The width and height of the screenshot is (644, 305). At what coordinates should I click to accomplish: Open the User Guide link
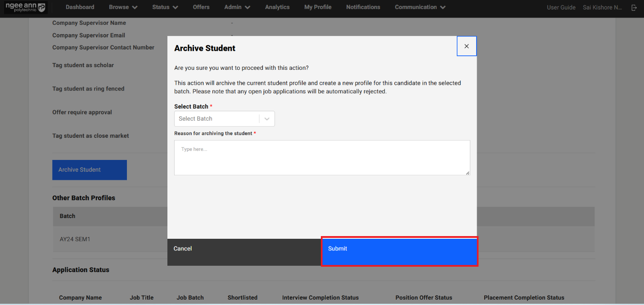point(561,8)
